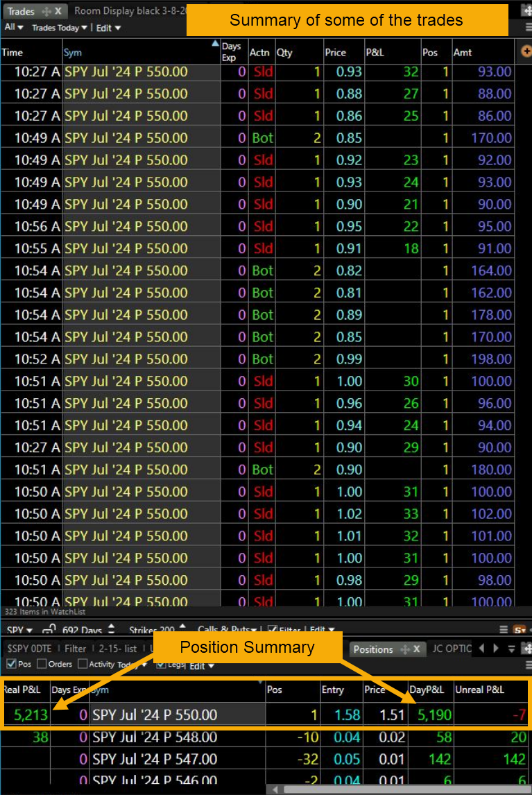The width and height of the screenshot is (532, 795).
Task: Open the Edit dropdown beside Legs
Action: pos(202,666)
